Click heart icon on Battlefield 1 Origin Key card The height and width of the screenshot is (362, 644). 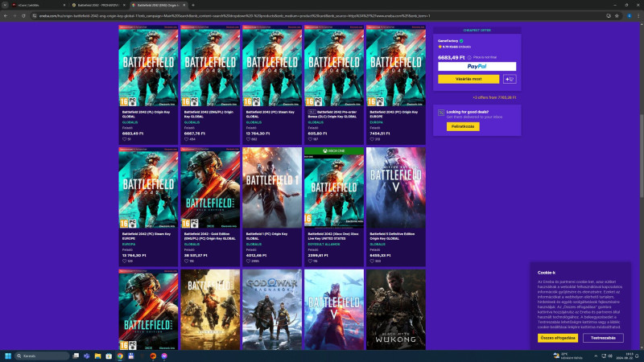point(249,261)
